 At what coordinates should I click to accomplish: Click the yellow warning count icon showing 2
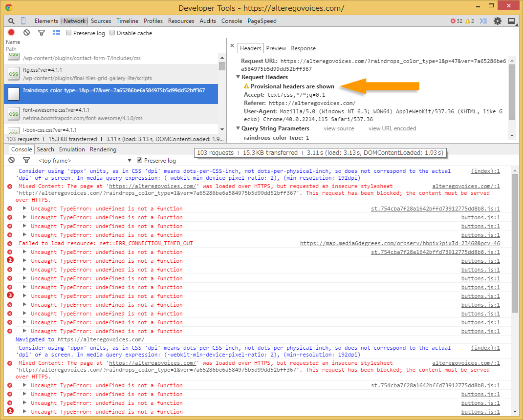tap(468, 21)
